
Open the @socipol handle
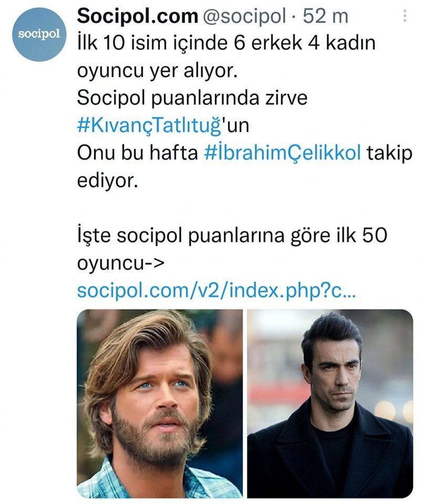(243, 16)
